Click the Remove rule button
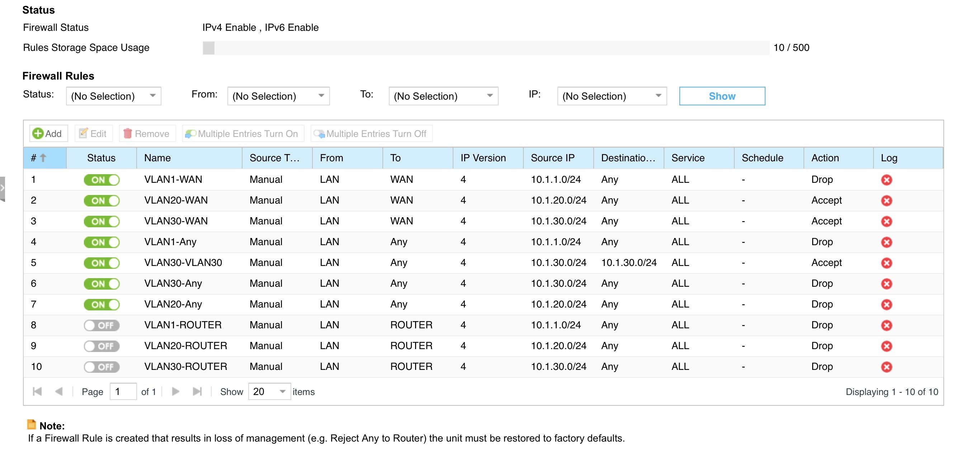This screenshot has height=457, width=980. pos(147,133)
